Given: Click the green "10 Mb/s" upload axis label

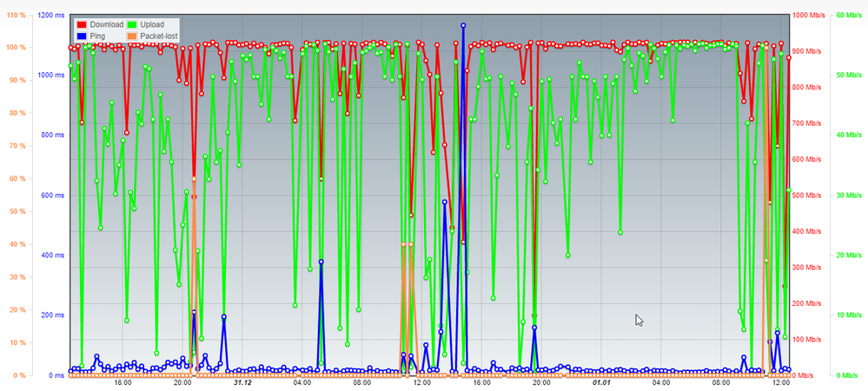Looking at the screenshot, I should coord(848,315).
